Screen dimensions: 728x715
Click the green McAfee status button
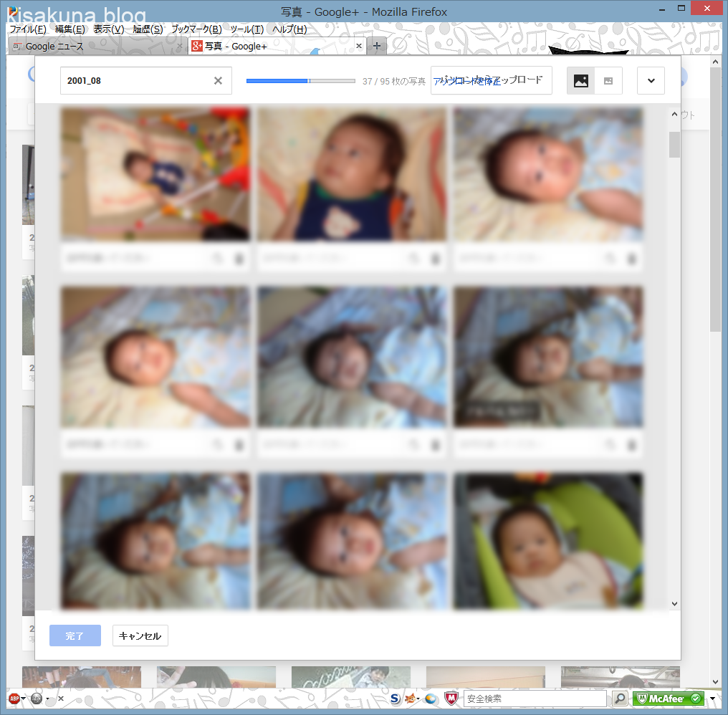coord(668,699)
